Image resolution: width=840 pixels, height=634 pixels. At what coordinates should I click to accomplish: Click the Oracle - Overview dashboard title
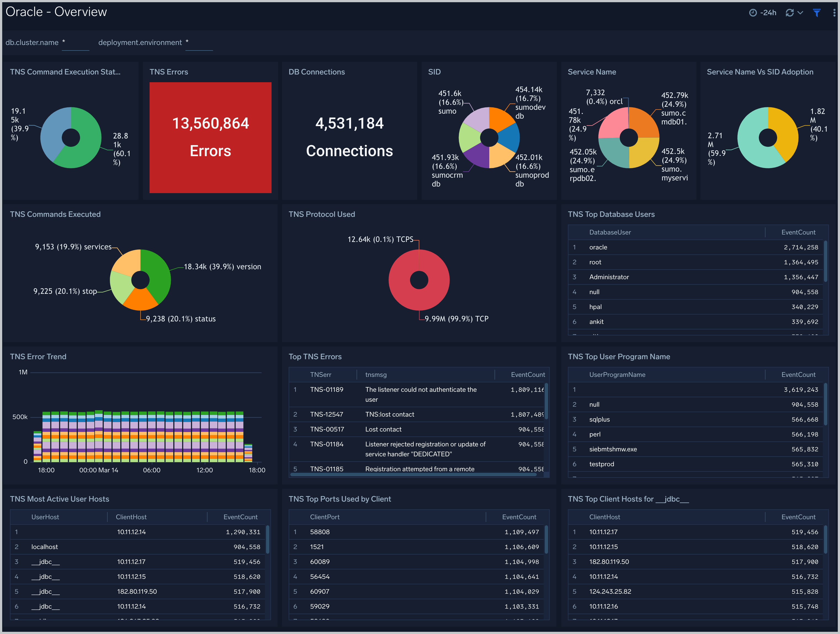(56, 12)
